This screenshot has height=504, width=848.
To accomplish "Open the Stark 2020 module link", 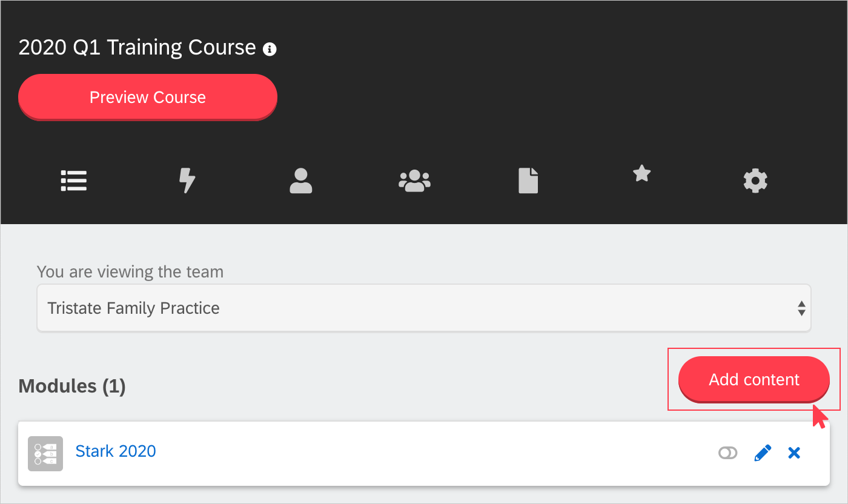I will 116,451.
